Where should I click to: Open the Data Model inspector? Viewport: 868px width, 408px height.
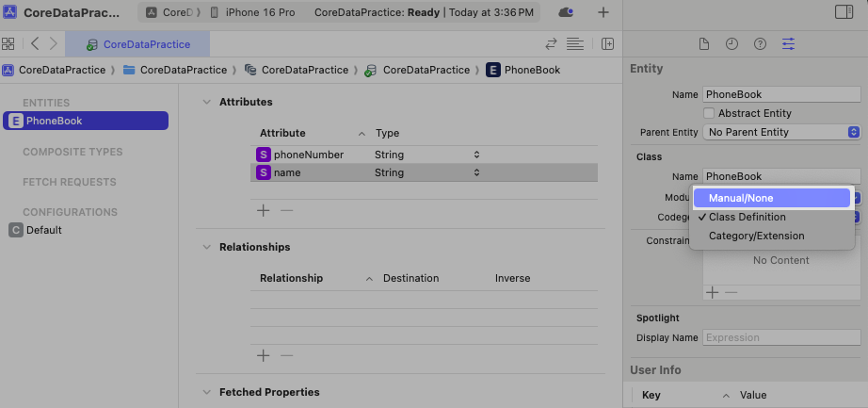788,44
